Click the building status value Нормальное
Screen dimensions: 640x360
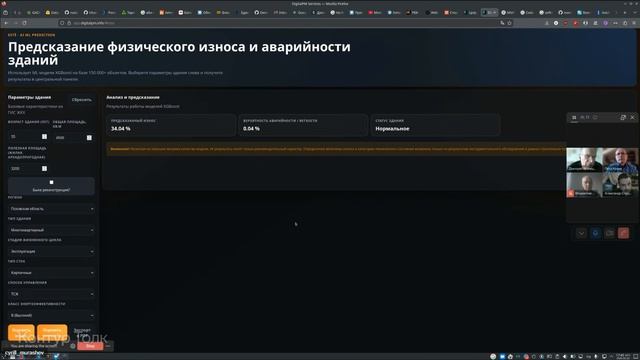click(392, 129)
